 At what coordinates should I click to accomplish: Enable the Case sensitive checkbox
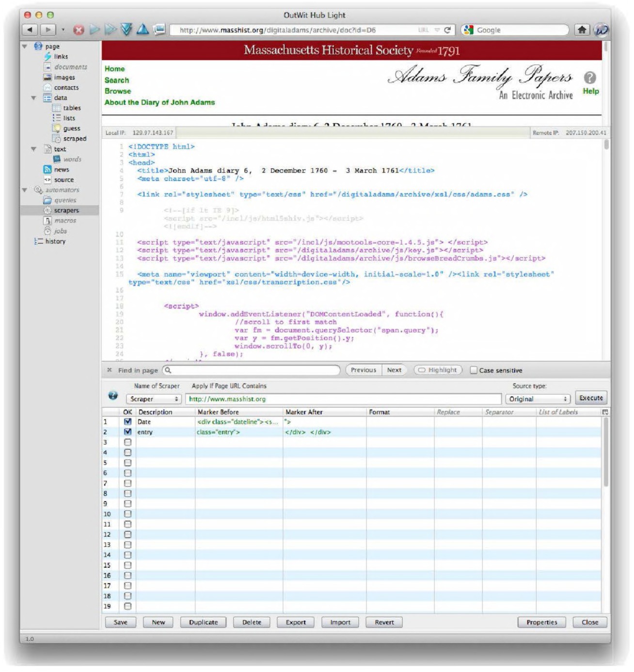point(474,370)
